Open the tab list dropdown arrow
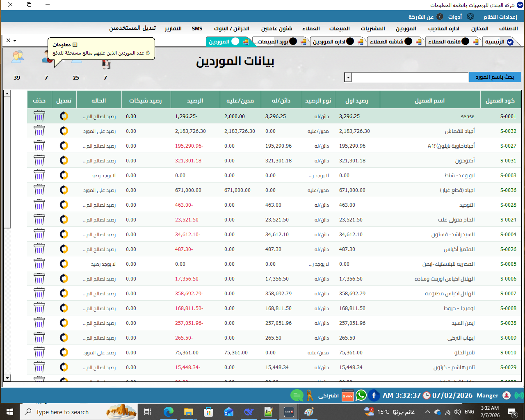525x420 pixels. pos(15,41)
